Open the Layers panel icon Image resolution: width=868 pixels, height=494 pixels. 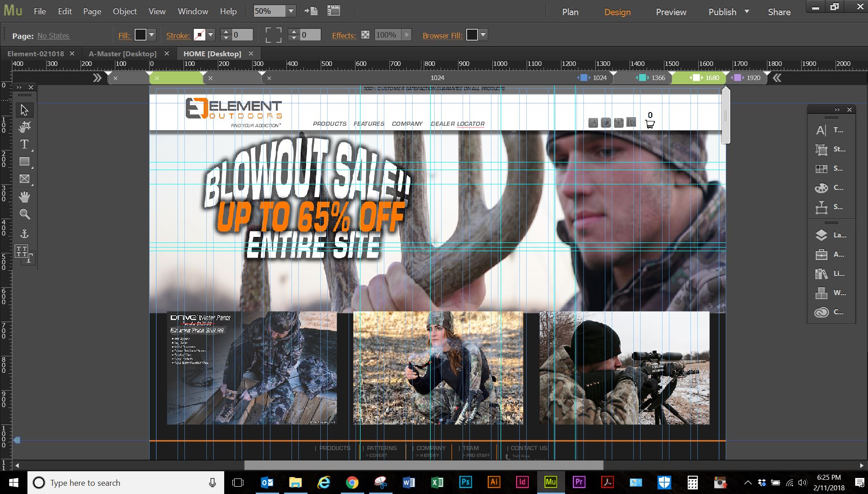click(x=821, y=235)
